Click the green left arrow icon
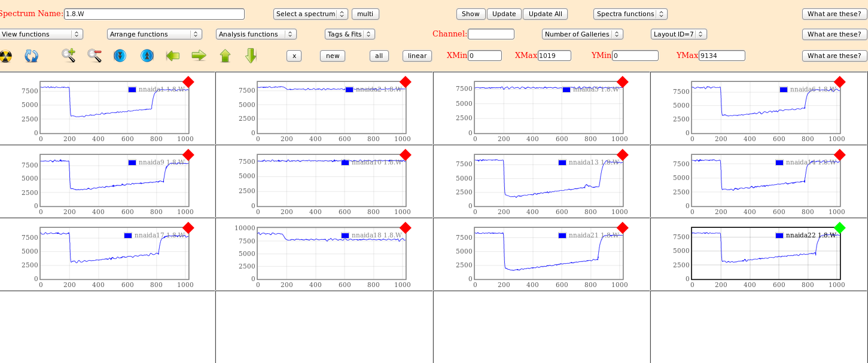This screenshot has width=868, height=363. click(173, 56)
